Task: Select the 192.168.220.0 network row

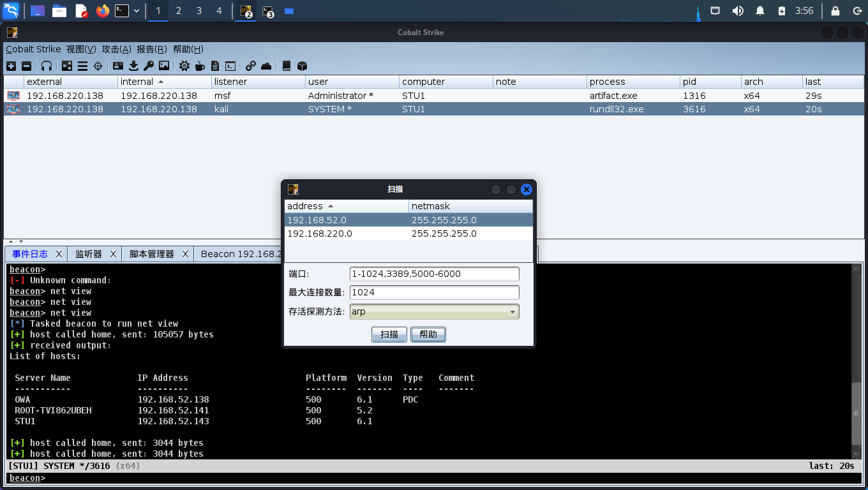Action: pos(408,234)
